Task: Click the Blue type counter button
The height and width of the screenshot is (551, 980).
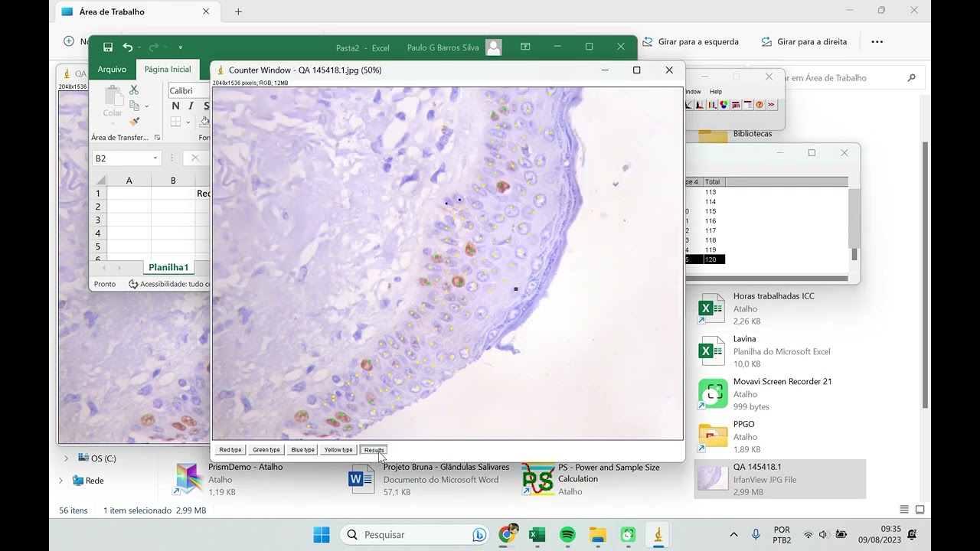Action: pyautogui.click(x=302, y=450)
